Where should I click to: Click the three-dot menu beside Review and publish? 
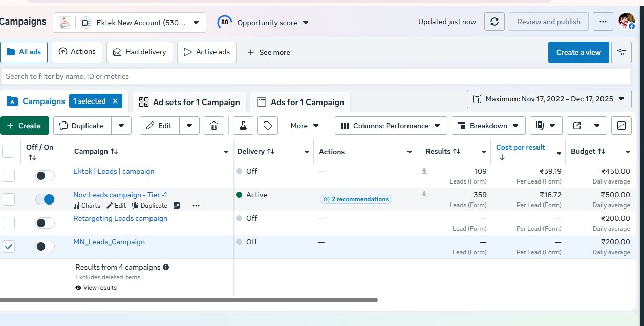coord(603,22)
